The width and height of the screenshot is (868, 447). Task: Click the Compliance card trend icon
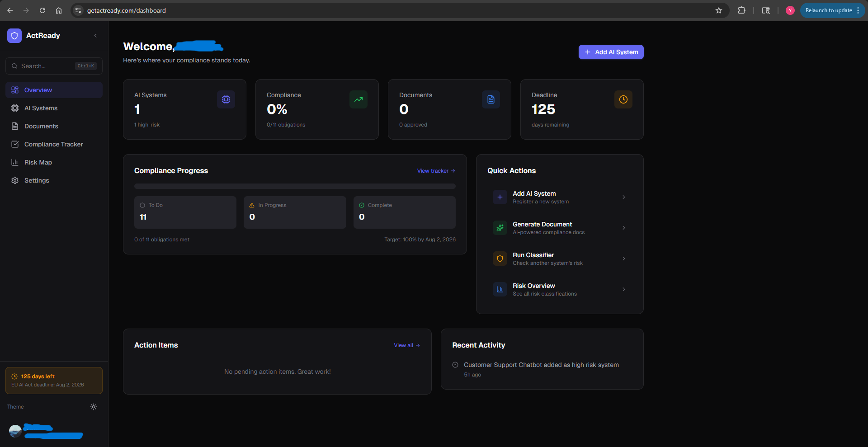click(x=359, y=99)
